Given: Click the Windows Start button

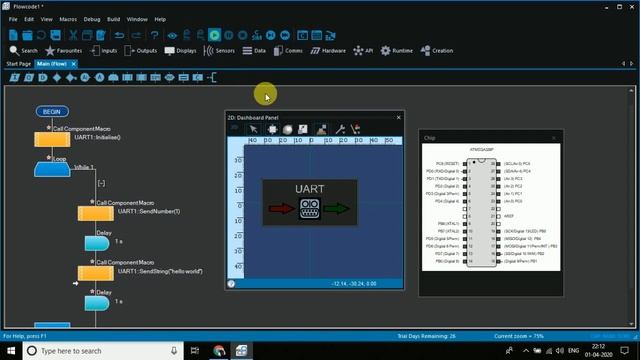Looking at the screenshot, I should (x=11, y=351).
